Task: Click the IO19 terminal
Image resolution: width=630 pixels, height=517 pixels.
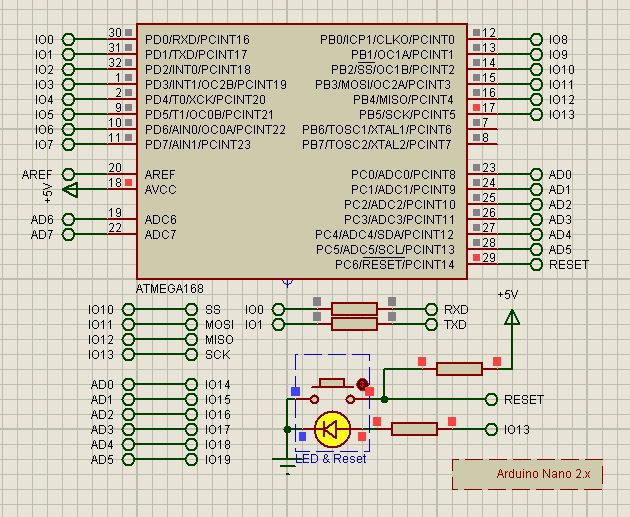Action: click(191, 460)
